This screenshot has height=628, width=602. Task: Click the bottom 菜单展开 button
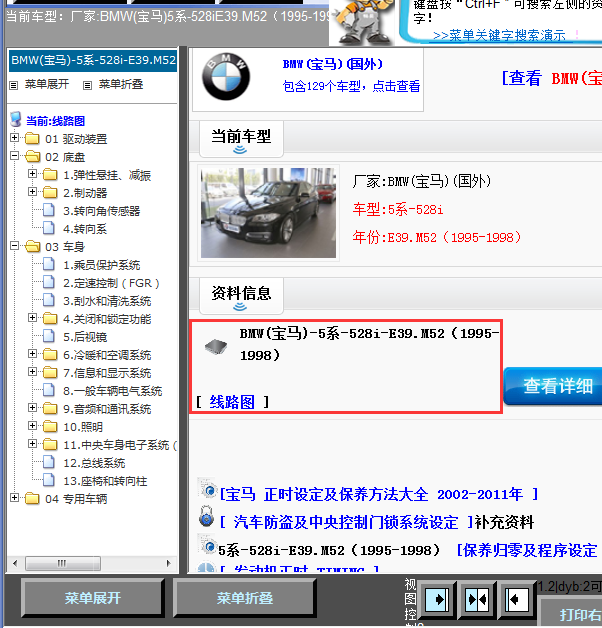coord(93,598)
